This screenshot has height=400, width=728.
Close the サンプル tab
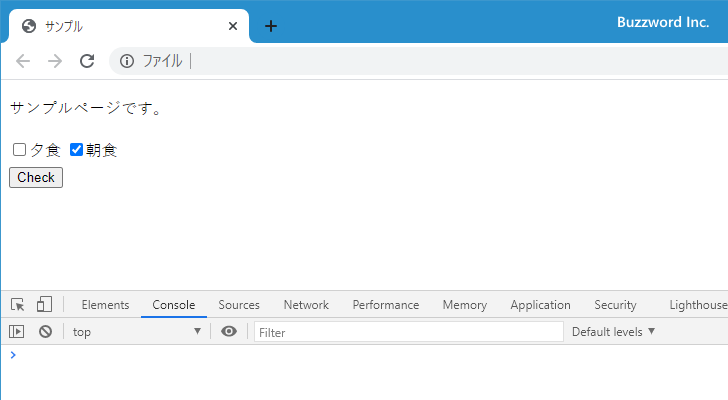pyautogui.click(x=233, y=26)
